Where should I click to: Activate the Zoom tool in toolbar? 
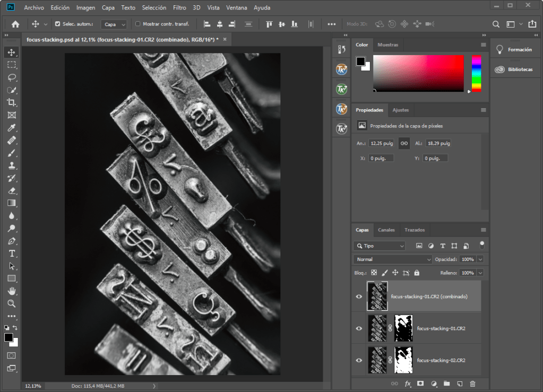pyautogui.click(x=11, y=303)
